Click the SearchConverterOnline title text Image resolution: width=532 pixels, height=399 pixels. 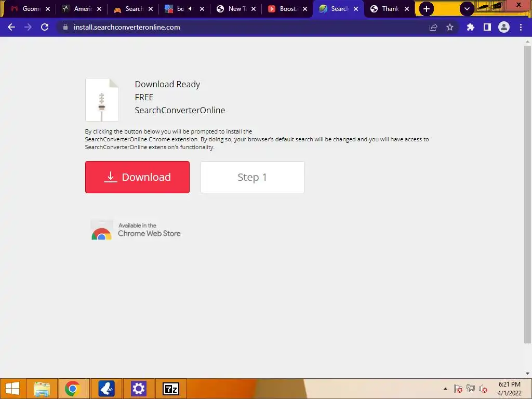coord(180,110)
